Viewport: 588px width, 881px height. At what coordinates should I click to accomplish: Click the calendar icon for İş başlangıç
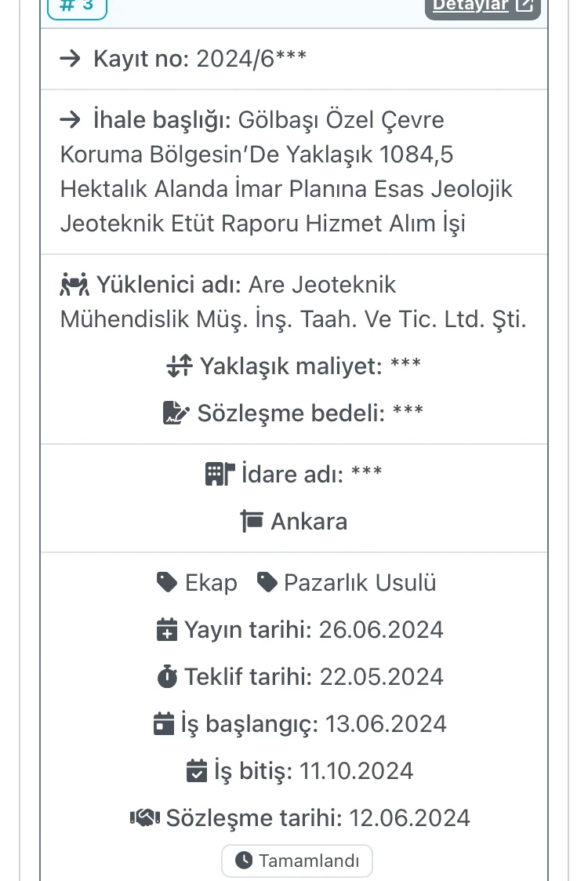pos(164,723)
